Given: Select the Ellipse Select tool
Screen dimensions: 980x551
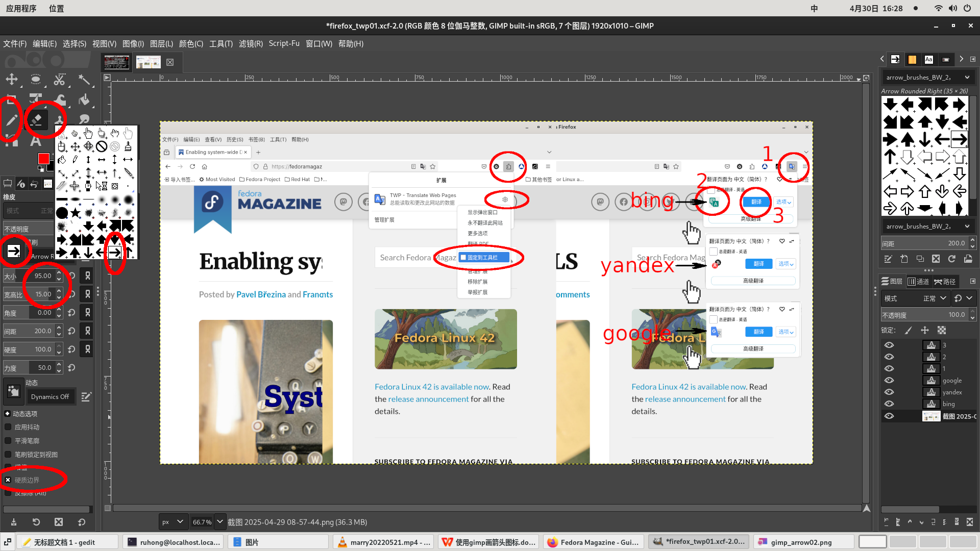Looking at the screenshot, I should [x=36, y=79].
